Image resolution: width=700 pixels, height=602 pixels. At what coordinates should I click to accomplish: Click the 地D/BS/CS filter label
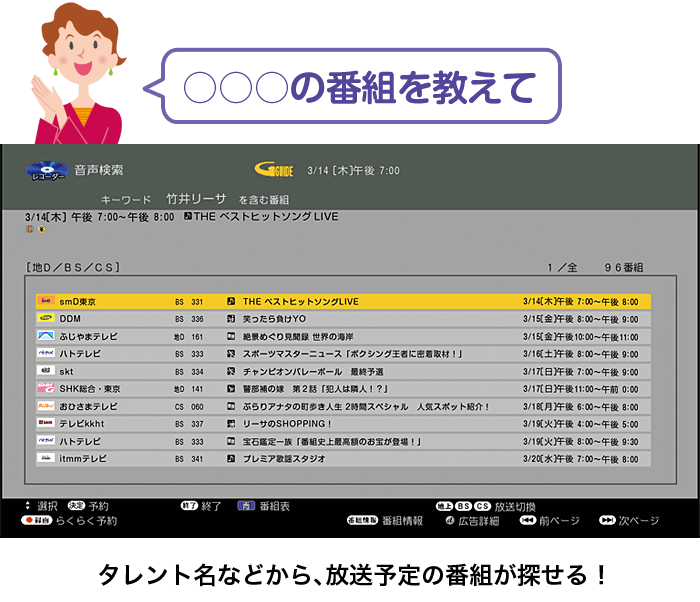click(73, 267)
